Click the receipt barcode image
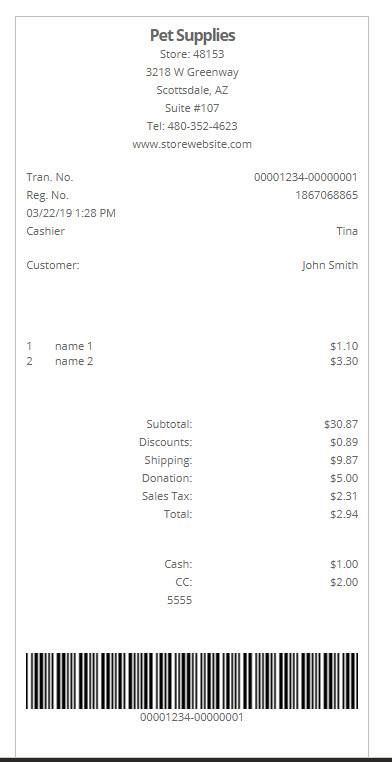 192,681
